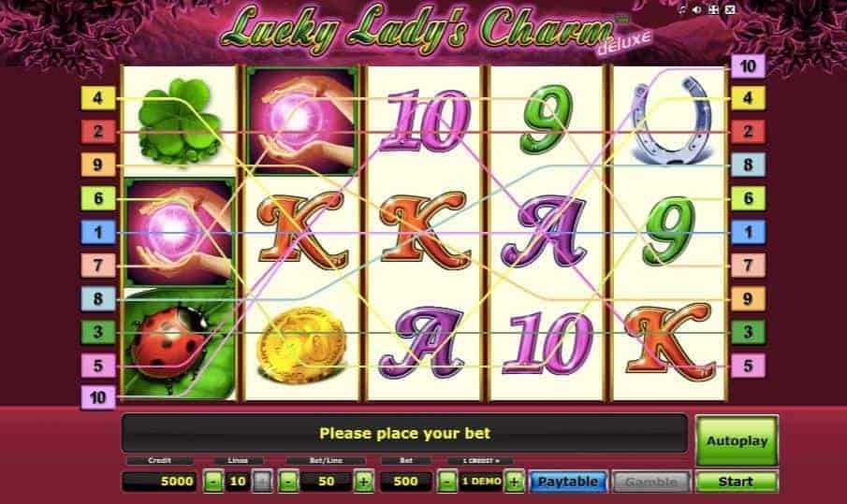The image size is (847, 504).
Task: Select payline 1 marker on left
Action: click(97, 232)
